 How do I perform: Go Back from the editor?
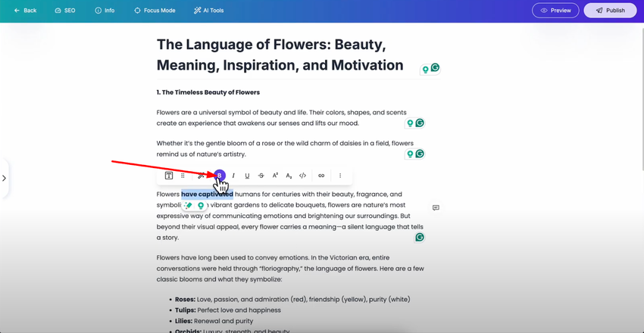tap(25, 11)
